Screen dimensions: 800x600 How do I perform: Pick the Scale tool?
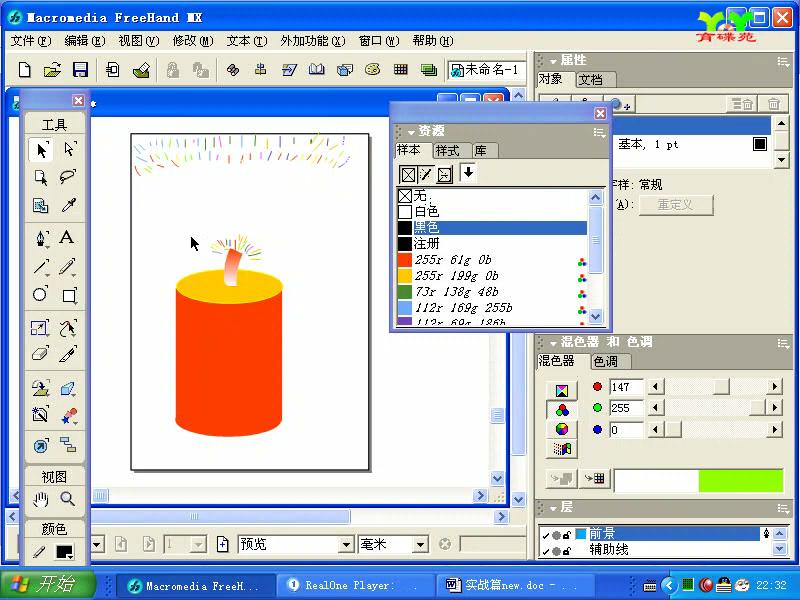pos(39,328)
